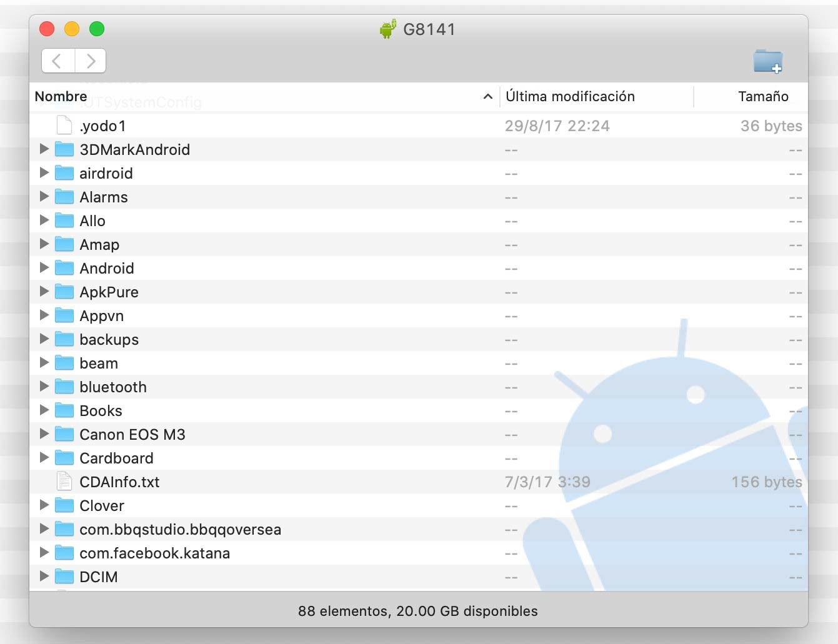Click the back navigation arrow
838x644 pixels.
pos(57,61)
